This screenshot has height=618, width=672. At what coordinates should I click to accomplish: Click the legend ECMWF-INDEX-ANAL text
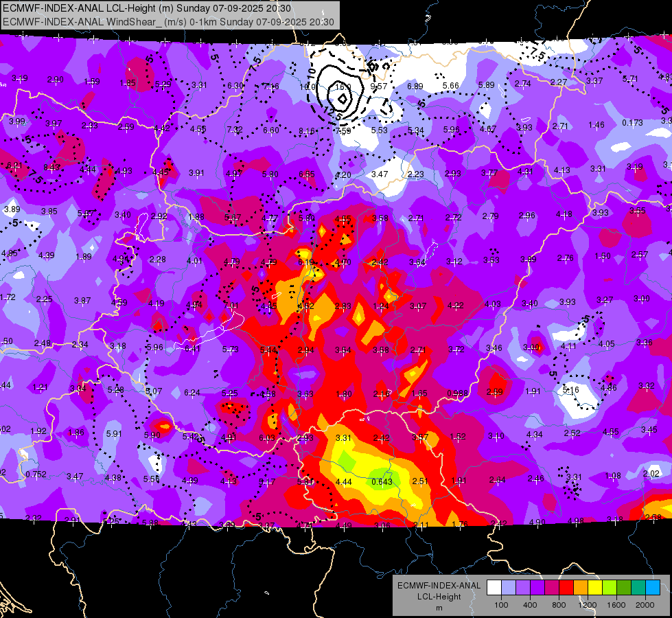[x=439, y=586]
